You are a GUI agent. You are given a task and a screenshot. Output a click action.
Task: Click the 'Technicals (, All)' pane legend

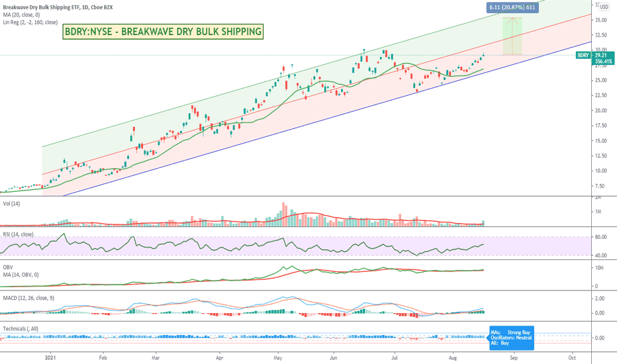coord(21,328)
